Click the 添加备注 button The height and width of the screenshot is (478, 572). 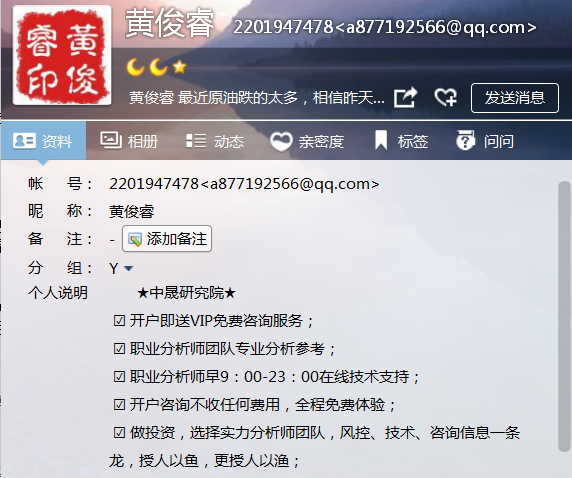[x=167, y=239]
